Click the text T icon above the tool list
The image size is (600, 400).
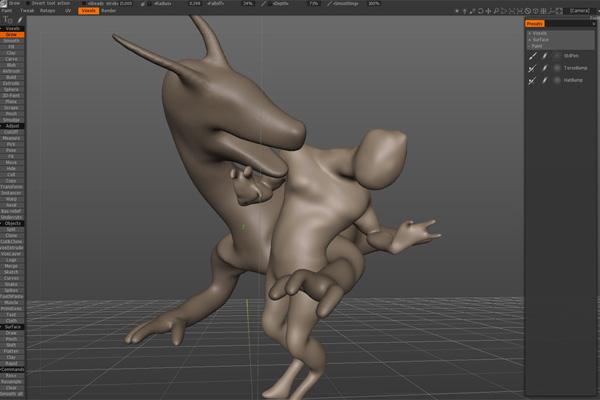click(7, 20)
